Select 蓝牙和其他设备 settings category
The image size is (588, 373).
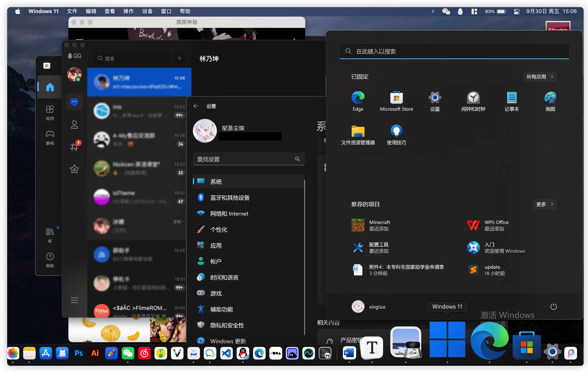(x=230, y=198)
